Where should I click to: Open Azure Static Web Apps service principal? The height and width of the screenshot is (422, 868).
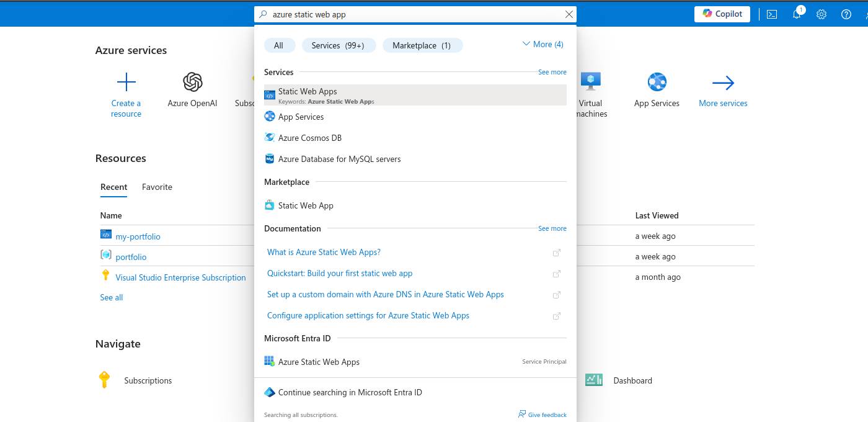coord(415,362)
